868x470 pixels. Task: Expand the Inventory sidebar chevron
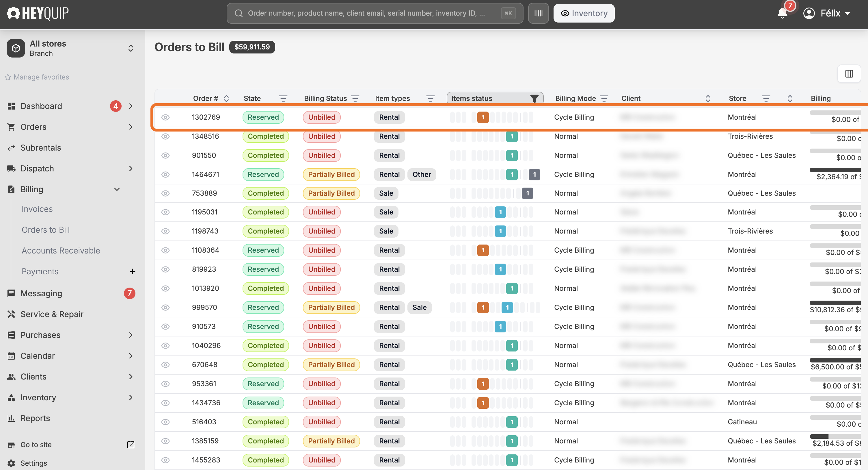pyautogui.click(x=131, y=397)
